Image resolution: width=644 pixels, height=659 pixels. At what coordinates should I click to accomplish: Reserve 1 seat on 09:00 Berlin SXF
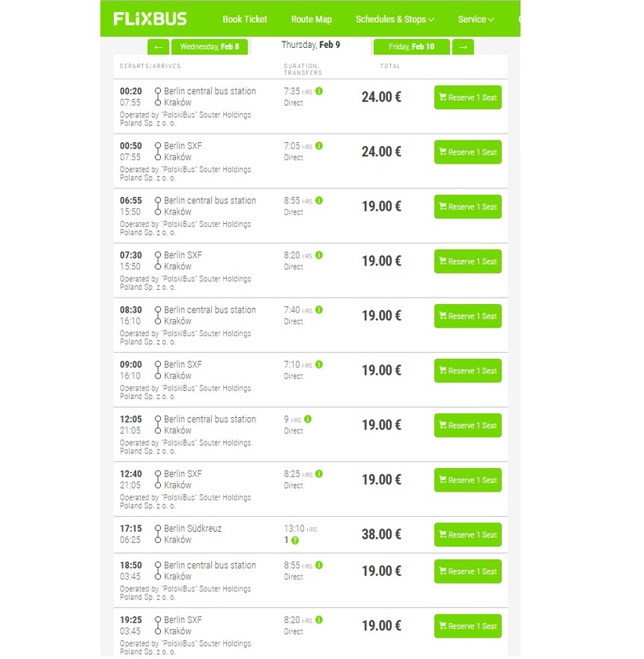pyautogui.click(x=467, y=371)
